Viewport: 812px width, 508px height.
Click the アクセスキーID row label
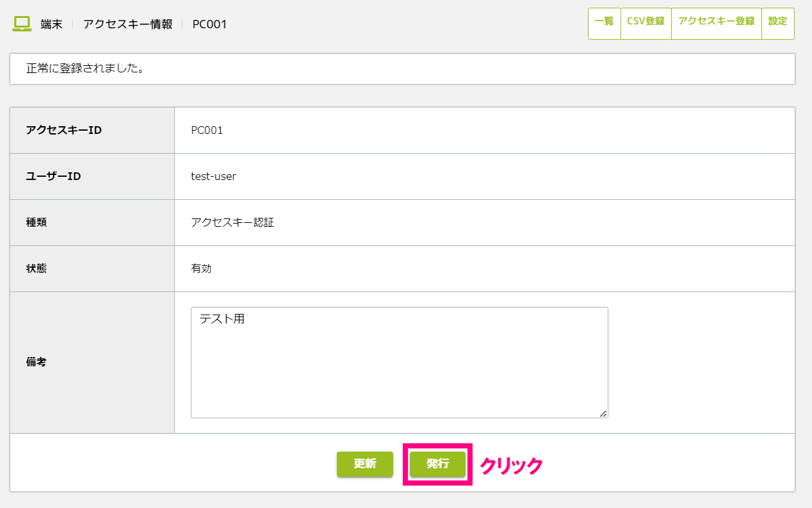point(64,130)
